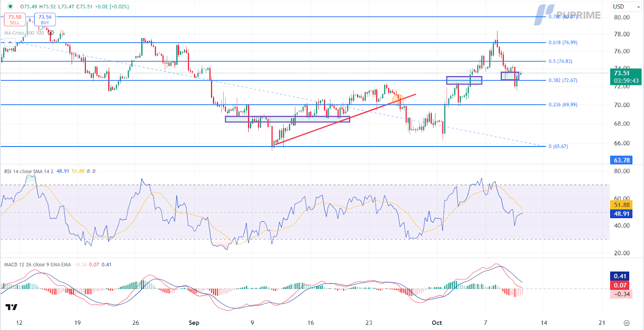
Task: Click MACD histogram tag -0.34
Action: (x=621, y=294)
